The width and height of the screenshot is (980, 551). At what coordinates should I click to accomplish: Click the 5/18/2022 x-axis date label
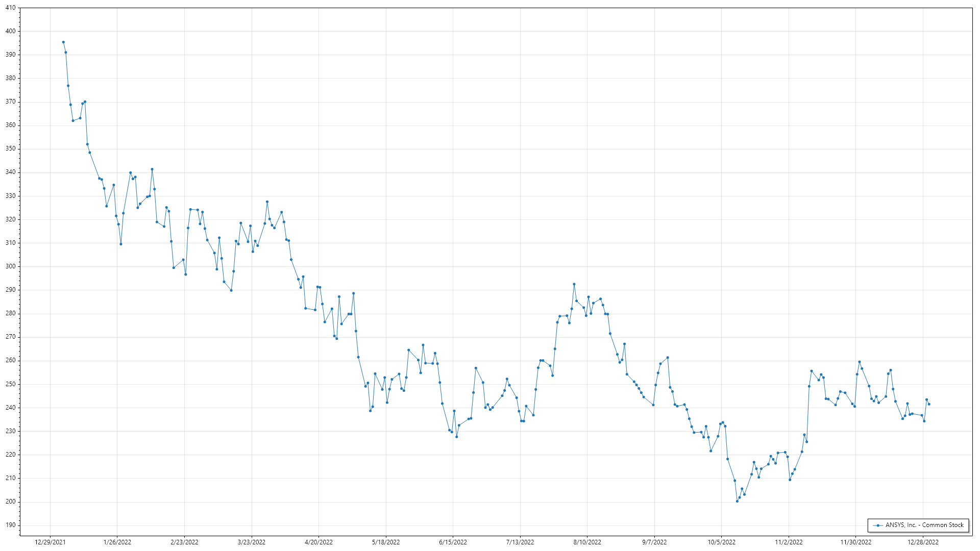(386, 542)
